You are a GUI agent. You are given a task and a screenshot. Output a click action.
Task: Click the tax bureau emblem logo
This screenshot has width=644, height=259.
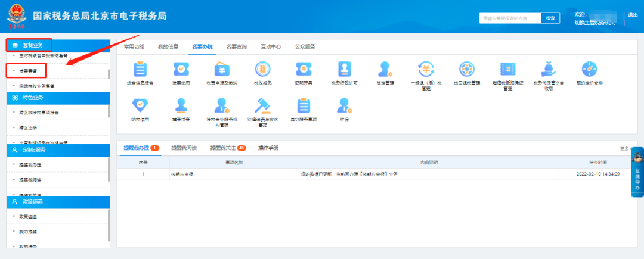point(16,17)
